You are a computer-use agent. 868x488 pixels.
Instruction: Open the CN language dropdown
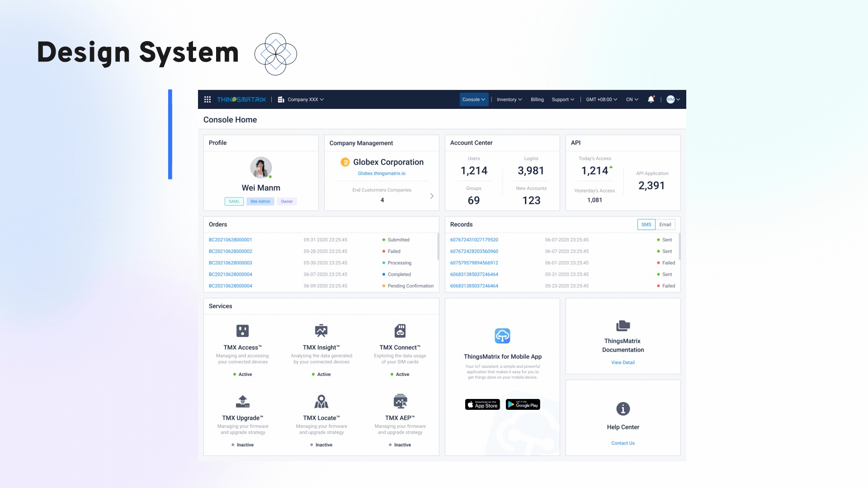click(632, 99)
